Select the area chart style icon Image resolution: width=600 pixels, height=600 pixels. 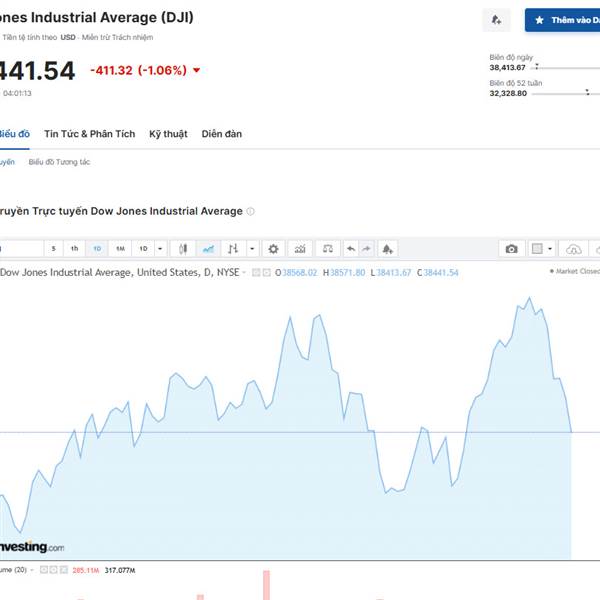(x=209, y=249)
